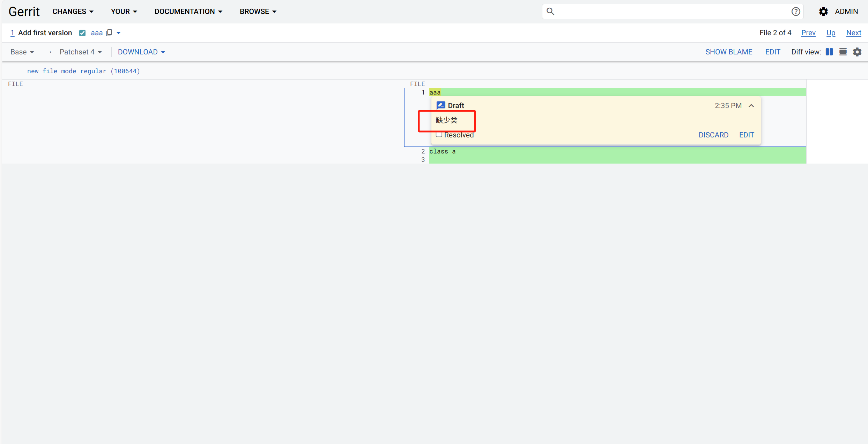Click the copy file name icon beside aaa
Screen dimensions: 868x444
click(x=109, y=32)
